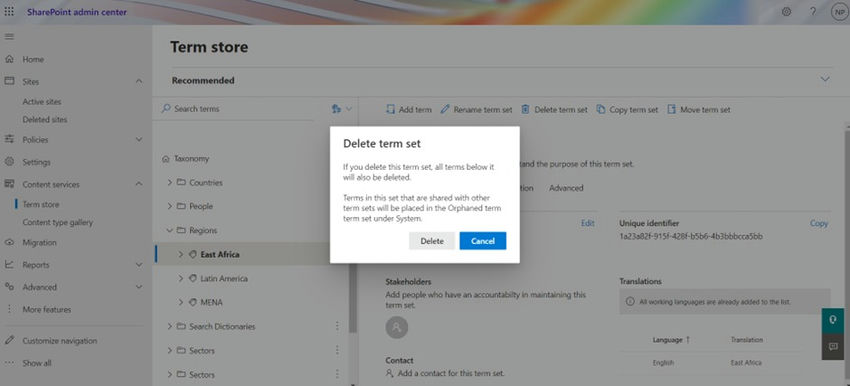Collapse the Regions term group
Image resolution: width=850 pixels, height=386 pixels.
point(170,230)
